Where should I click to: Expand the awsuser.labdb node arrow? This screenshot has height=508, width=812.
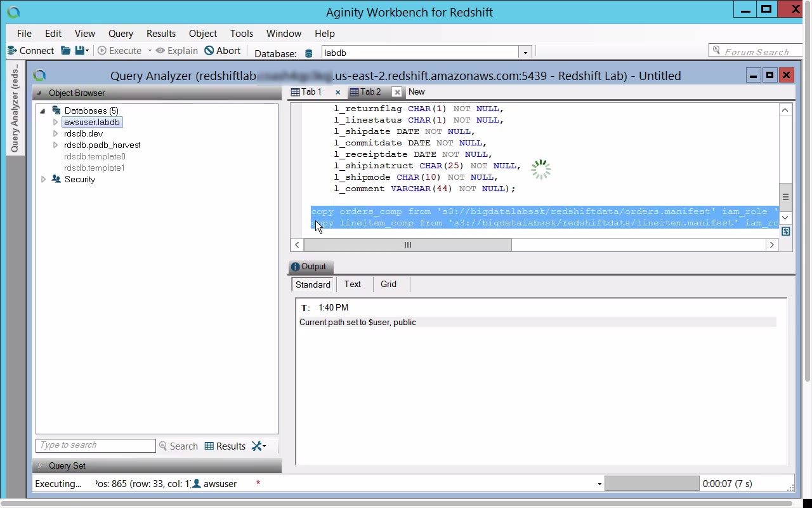tap(55, 123)
